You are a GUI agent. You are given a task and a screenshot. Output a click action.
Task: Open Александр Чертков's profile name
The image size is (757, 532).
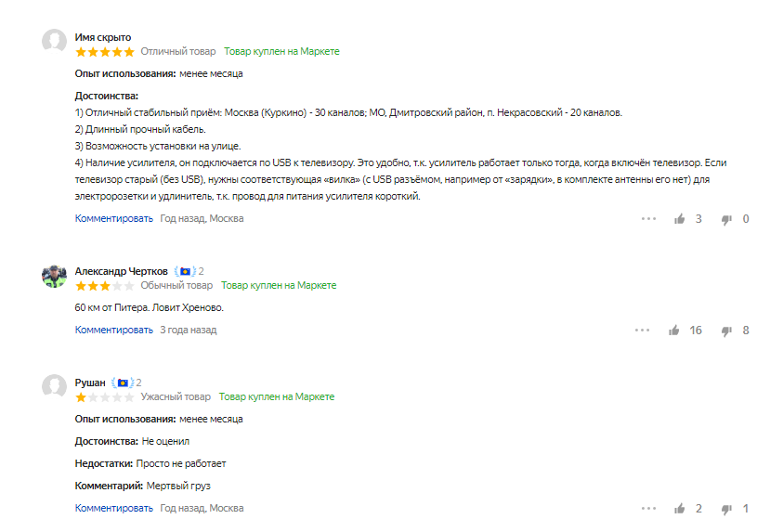[121, 271]
